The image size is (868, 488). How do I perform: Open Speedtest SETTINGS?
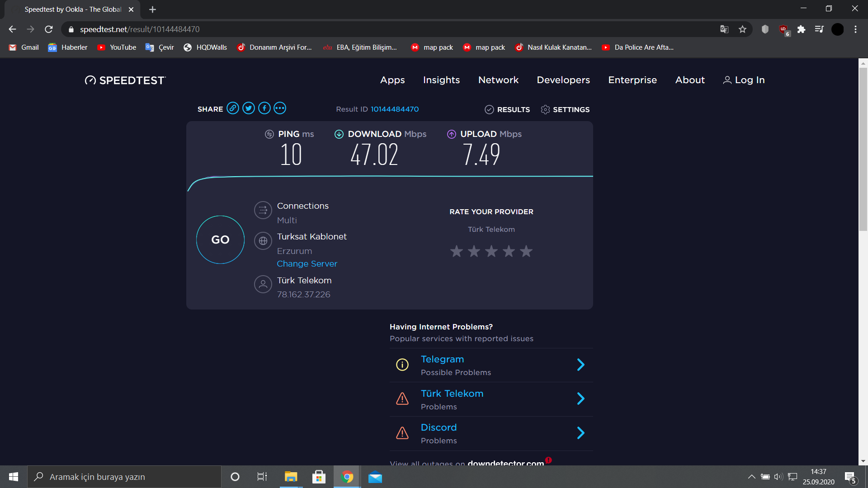(565, 109)
